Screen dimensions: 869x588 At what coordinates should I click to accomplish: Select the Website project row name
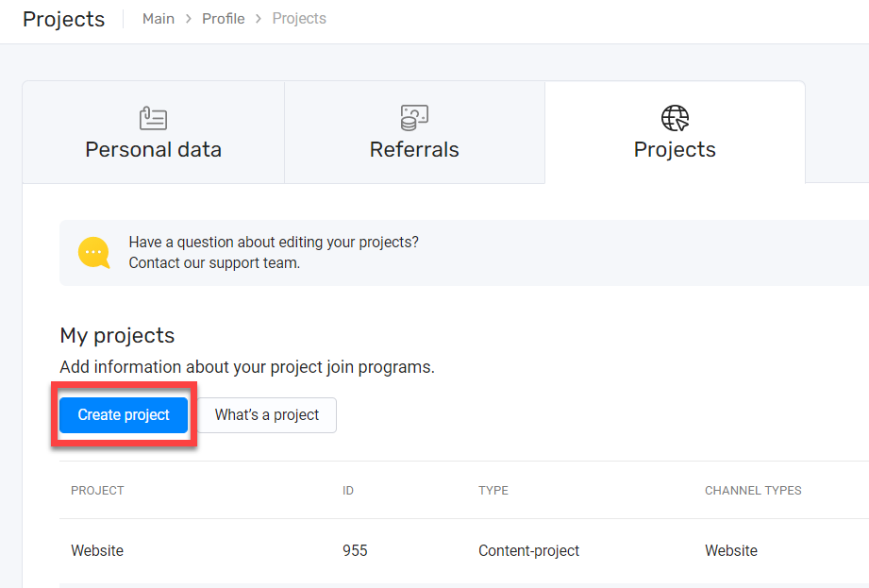pos(97,550)
